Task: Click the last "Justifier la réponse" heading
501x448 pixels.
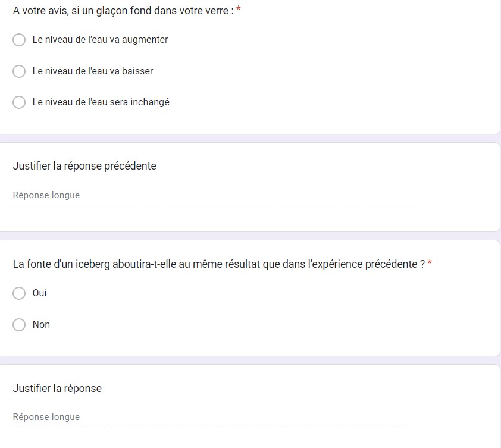Action: click(57, 389)
